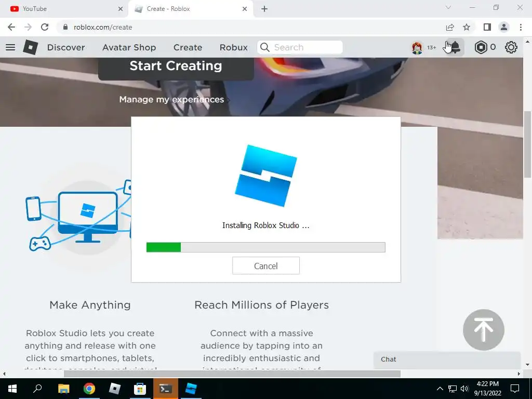The image size is (532, 399).
Task: Open the Chrome three-dot menu
Action: click(521, 27)
